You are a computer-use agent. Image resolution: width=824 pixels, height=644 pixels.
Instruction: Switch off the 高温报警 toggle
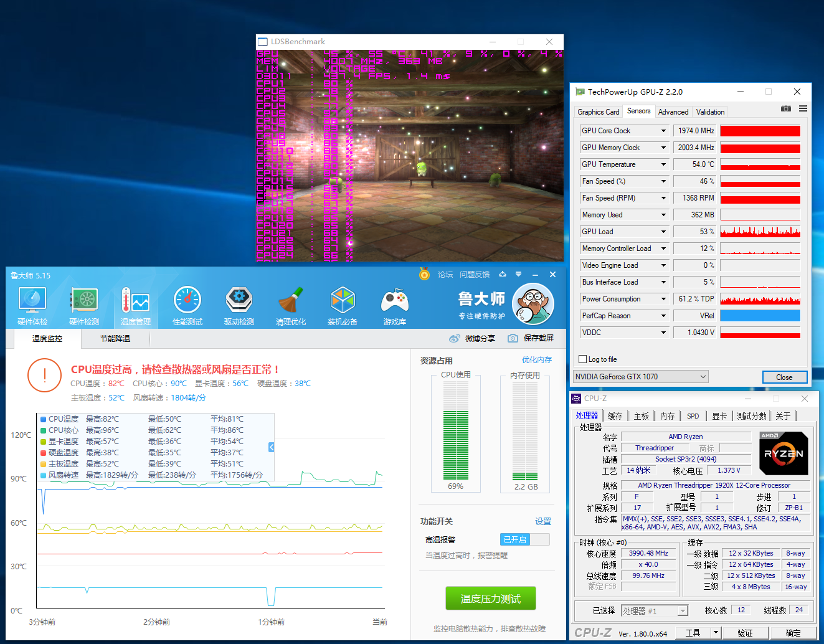click(525, 539)
